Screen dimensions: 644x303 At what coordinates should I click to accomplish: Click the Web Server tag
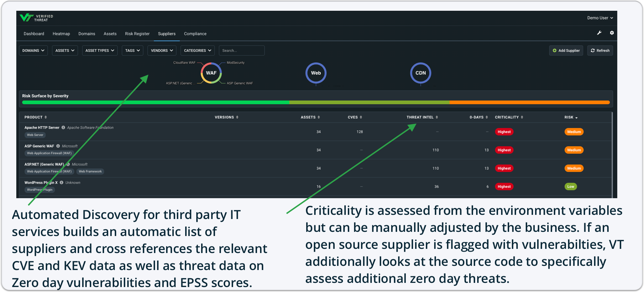tap(35, 135)
